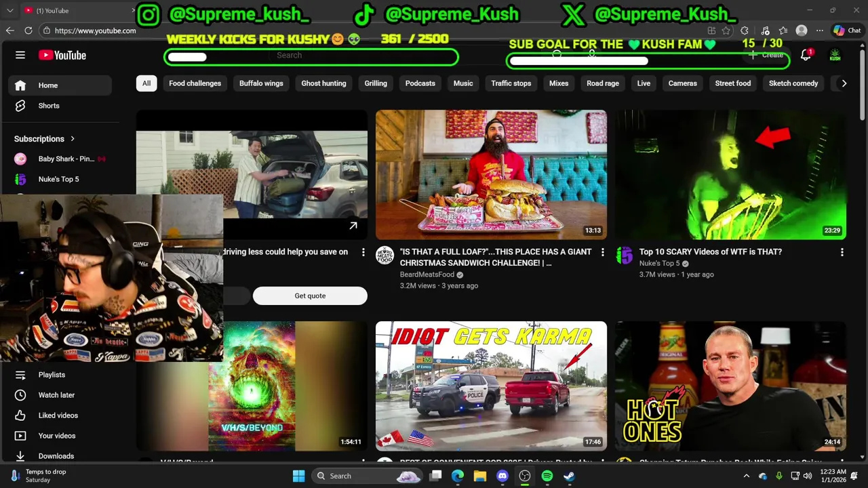Select the Food challenges chip
Viewport: 868px width, 488px height.
tap(195, 83)
